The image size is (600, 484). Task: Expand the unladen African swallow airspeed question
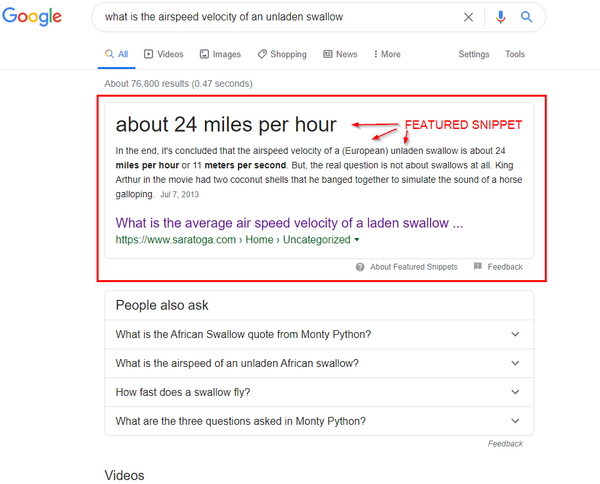515,363
